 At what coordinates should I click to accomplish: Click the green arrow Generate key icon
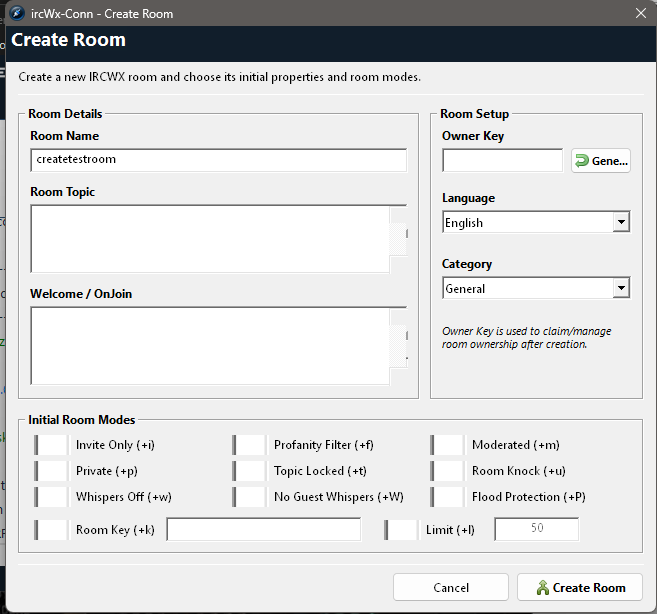[x=582, y=161]
